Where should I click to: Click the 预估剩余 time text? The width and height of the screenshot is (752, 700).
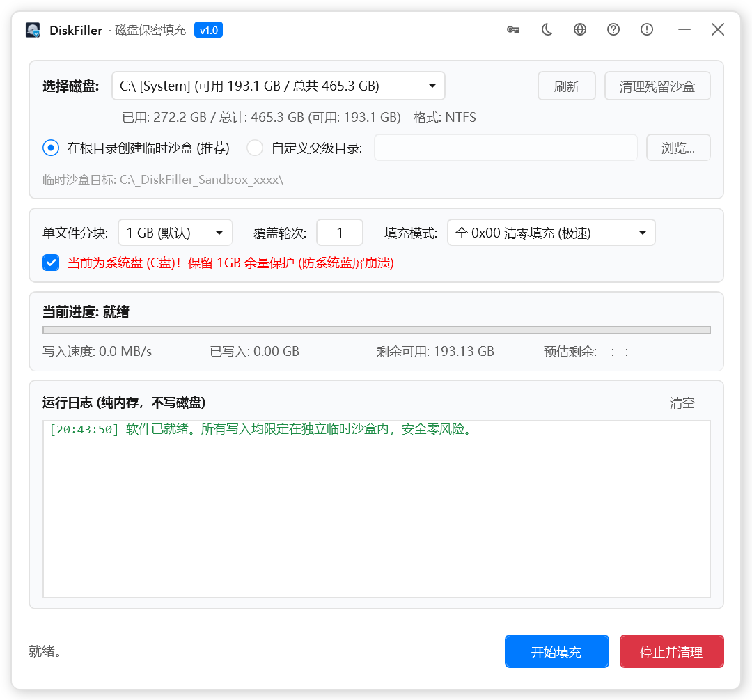(x=591, y=352)
